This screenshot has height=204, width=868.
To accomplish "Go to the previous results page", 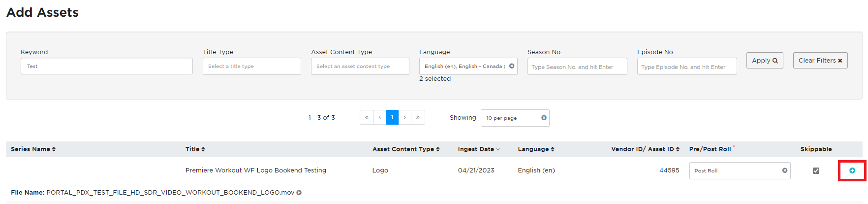I will point(380,117).
